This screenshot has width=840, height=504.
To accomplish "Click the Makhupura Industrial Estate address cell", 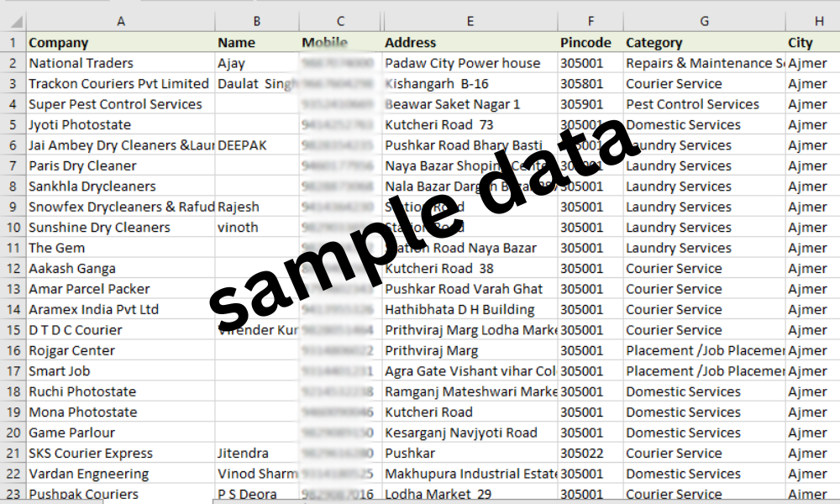I will 470,474.
